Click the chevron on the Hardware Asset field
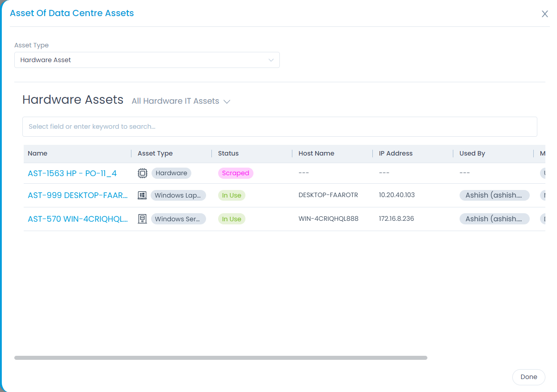This screenshot has width=557, height=392. [x=271, y=59]
